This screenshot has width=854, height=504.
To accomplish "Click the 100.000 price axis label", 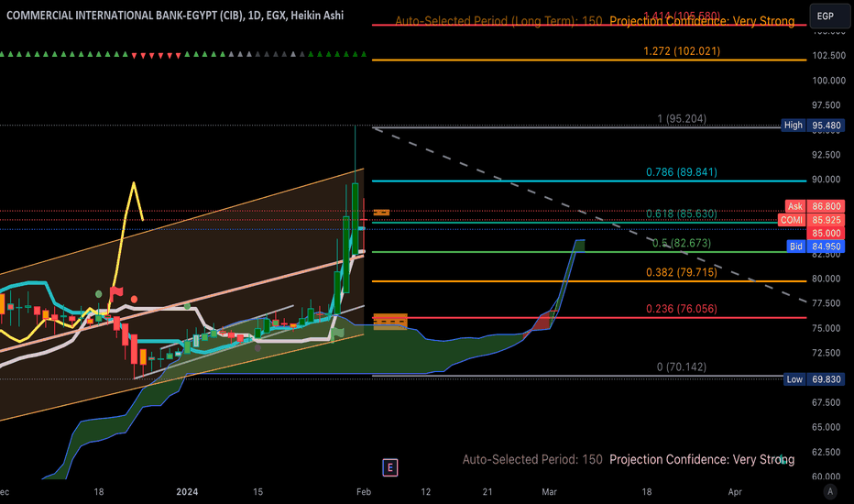I will click(x=828, y=81).
